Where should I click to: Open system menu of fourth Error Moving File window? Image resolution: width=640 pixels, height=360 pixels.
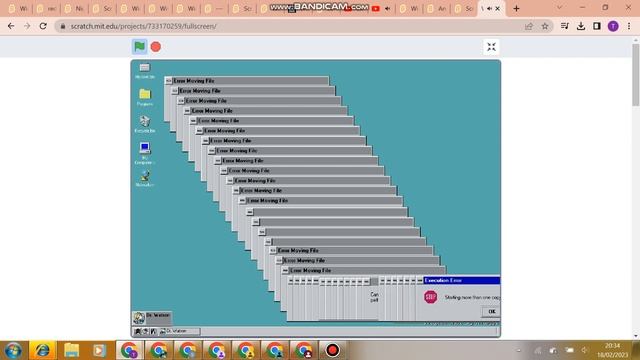187,111
